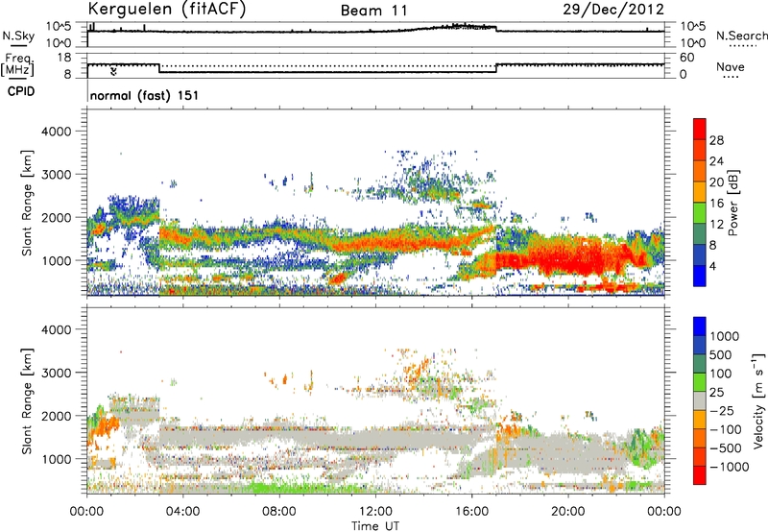Click the "20:00" time axis label

[x=568, y=512]
